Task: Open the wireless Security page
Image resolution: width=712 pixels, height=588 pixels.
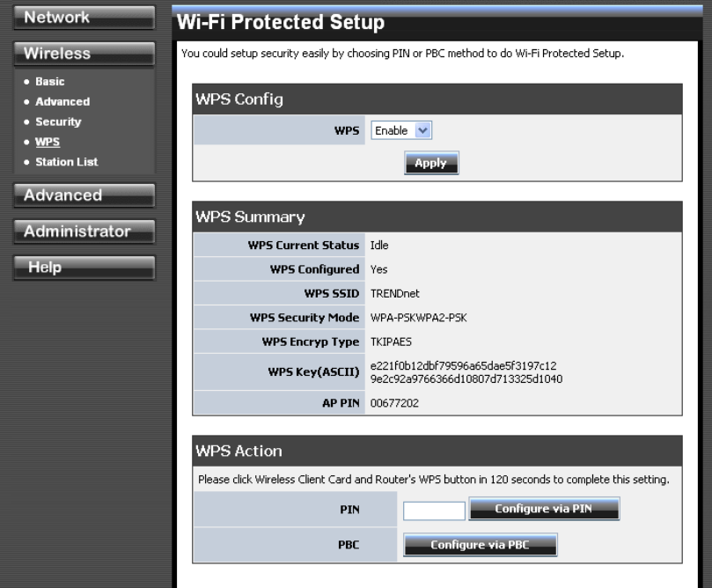Action: [58, 121]
